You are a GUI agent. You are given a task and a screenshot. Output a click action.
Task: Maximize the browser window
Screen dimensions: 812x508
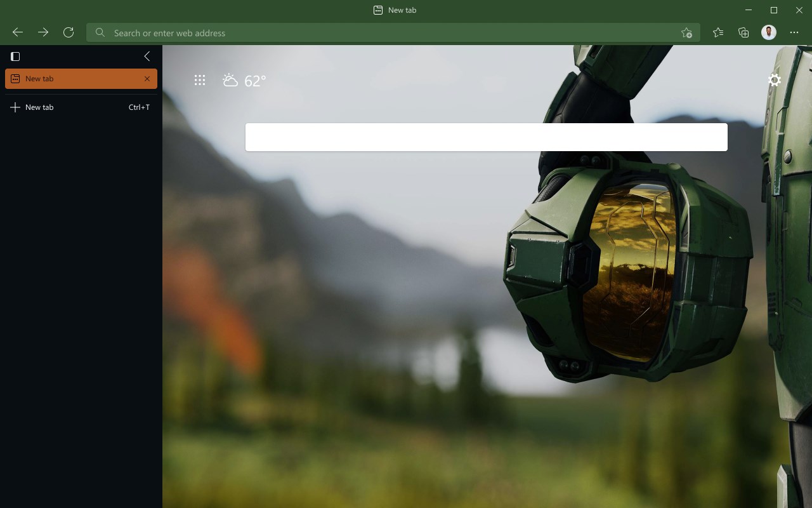tap(774, 10)
